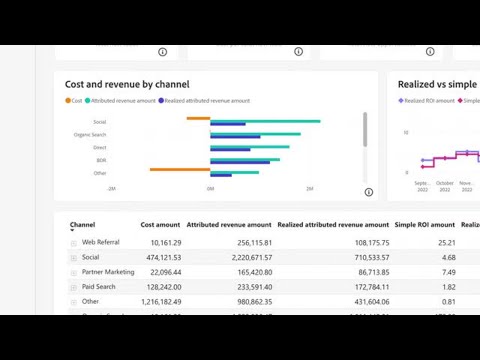Click Simple ROI value 0.81
The image size is (480, 360).
click(449, 302)
